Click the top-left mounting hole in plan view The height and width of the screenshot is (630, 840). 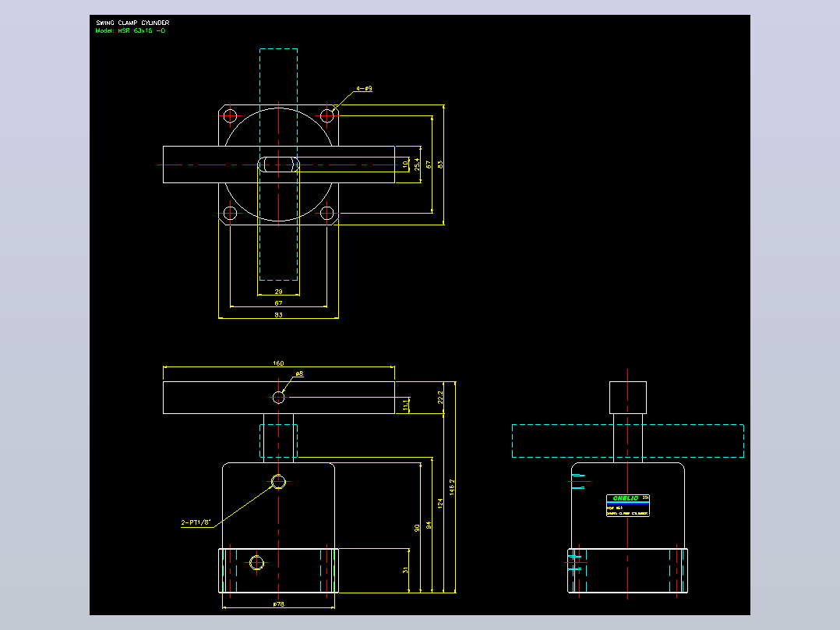(231, 116)
